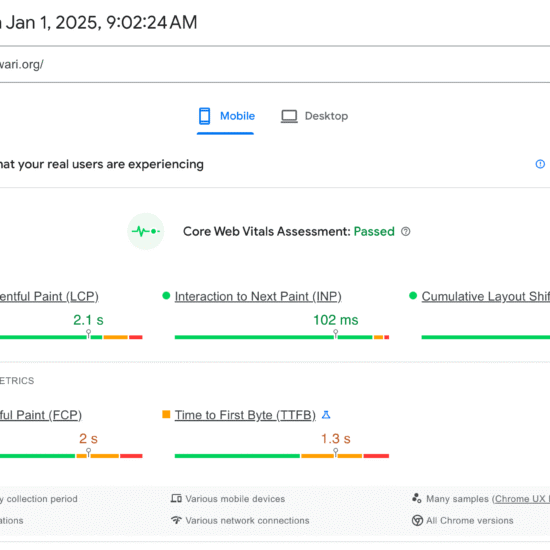Open the Cumulative Layout Shift link
This screenshot has width=550, height=550.
point(486,297)
